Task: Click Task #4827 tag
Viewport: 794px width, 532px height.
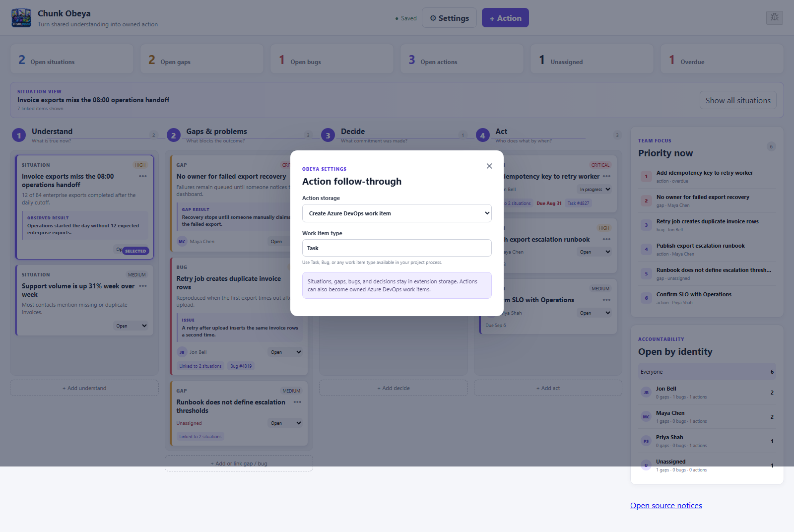Action: 578,203
